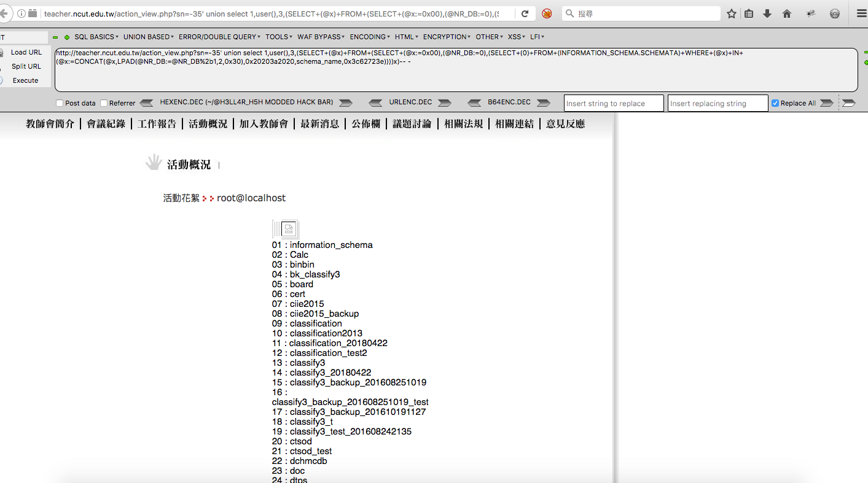Image resolution: width=868 pixels, height=483 pixels.
Task: Open the 最新消息 nav item
Action: pyautogui.click(x=319, y=124)
